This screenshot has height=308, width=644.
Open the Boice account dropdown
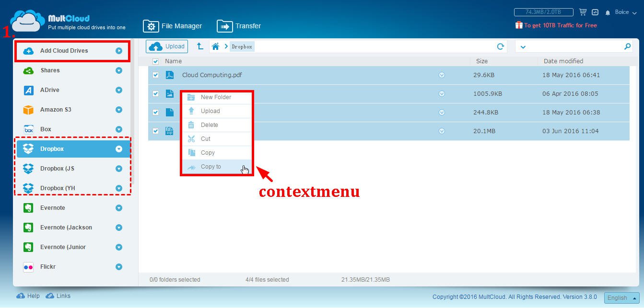pos(626,12)
